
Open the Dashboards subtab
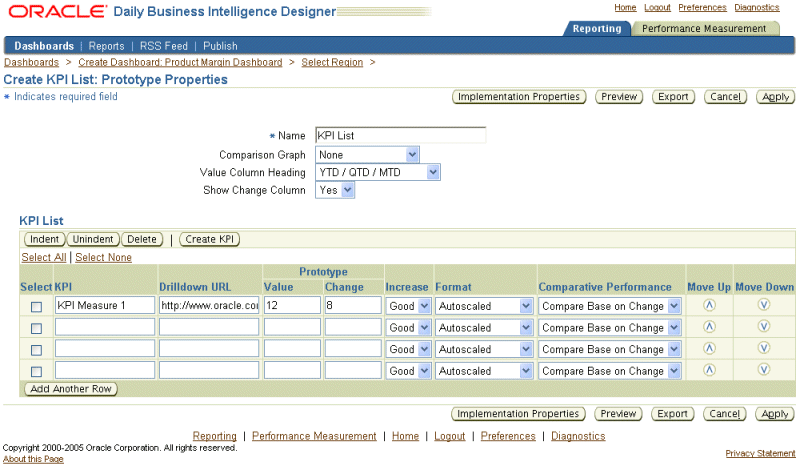point(44,46)
